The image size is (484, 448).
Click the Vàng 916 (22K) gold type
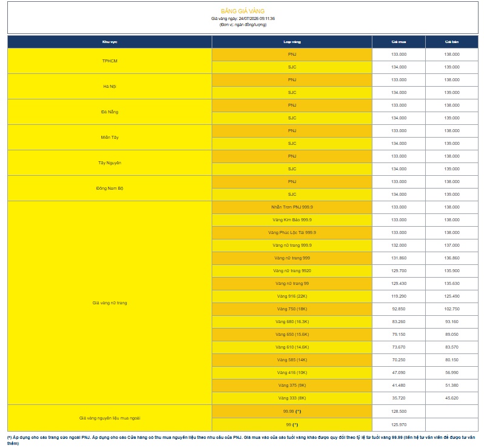tap(292, 296)
